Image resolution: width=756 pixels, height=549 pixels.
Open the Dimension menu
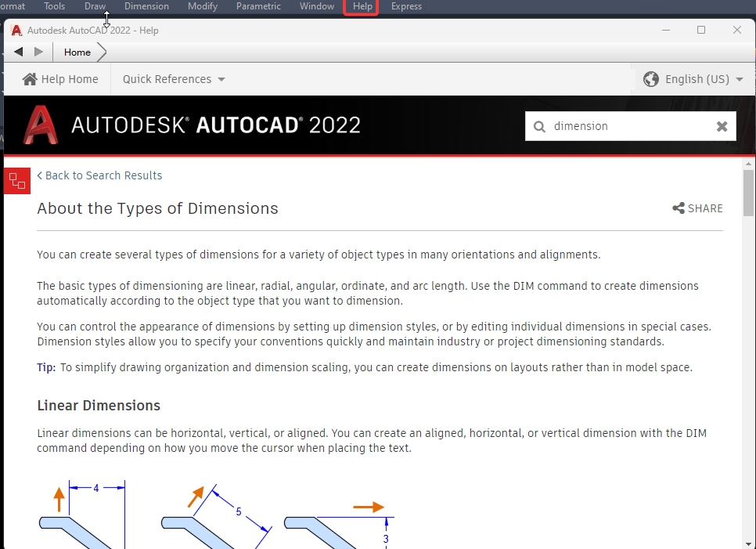[x=146, y=6]
